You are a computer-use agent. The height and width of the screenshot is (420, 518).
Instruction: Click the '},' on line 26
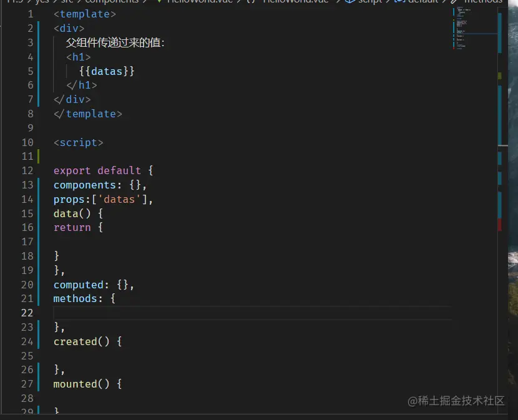(59, 369)
